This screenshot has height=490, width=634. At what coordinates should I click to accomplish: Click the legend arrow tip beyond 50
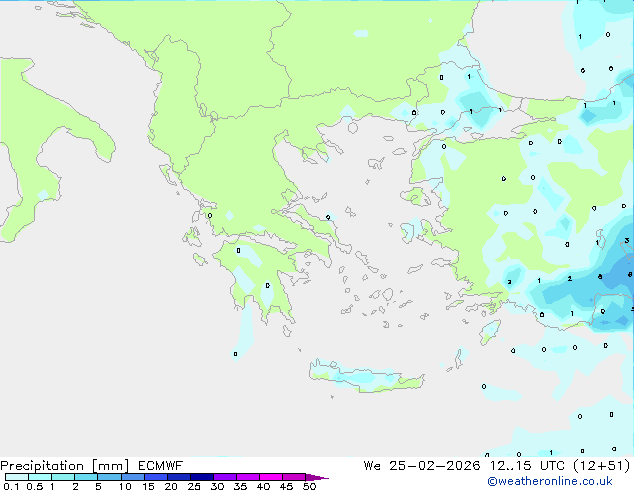317,477
